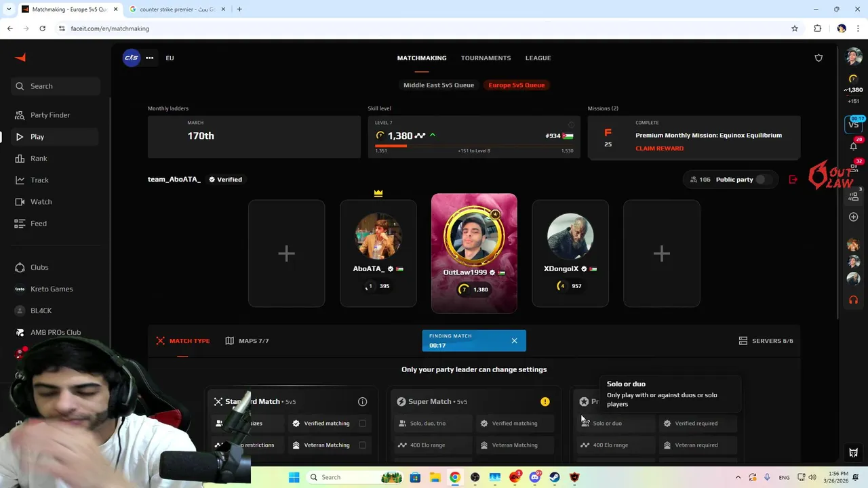Open the Premium Monthly Mission title
The image size is (868, 488).
(709, 135)
